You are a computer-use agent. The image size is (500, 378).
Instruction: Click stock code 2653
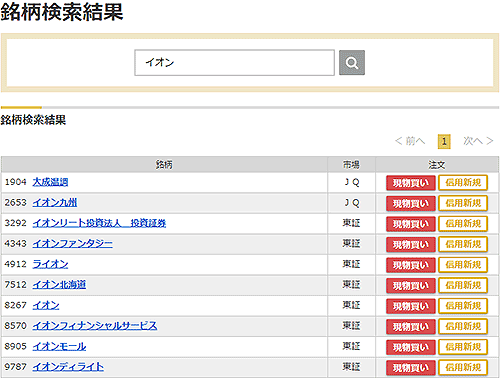pos(15,203)
